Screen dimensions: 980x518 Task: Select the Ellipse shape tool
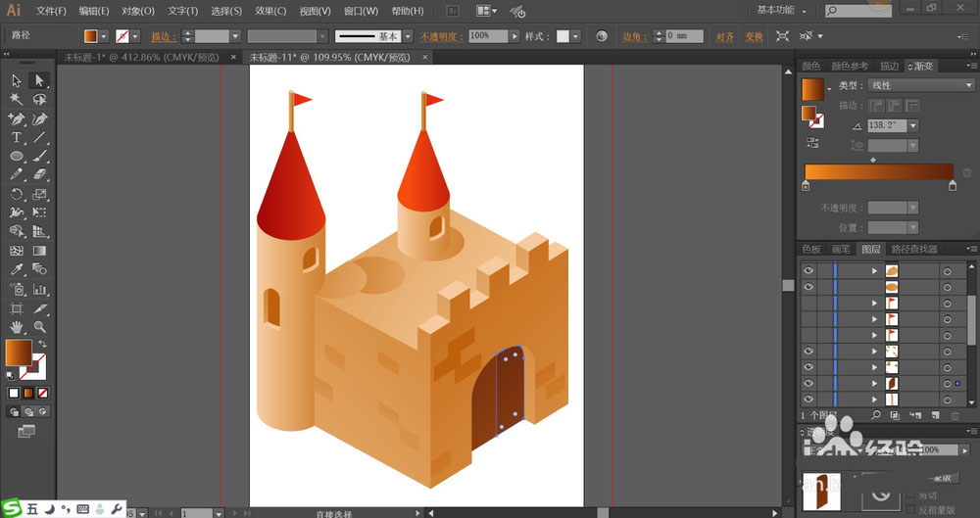[17, 157]
